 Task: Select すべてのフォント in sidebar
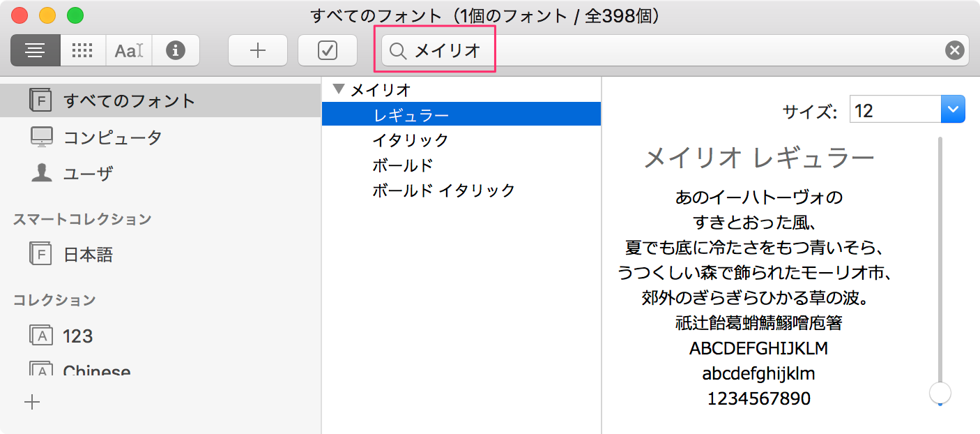click(x=160, y=100)
